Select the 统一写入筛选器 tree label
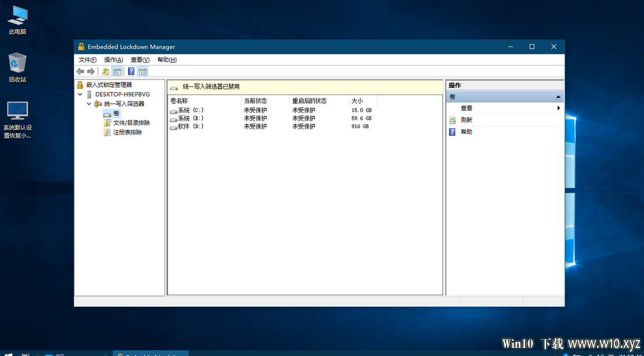644x356 pixels. (x=124, y=104)
